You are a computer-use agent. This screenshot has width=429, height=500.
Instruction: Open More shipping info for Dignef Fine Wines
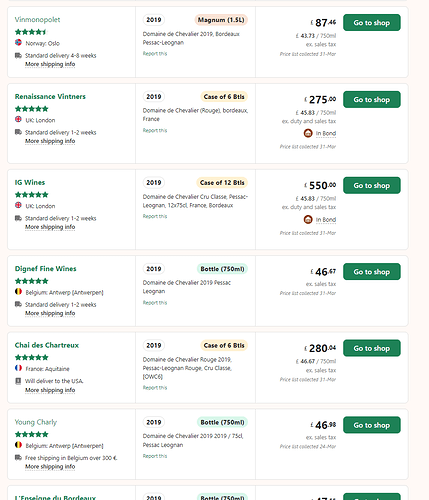pyautogui.click(x=50, y=313)
